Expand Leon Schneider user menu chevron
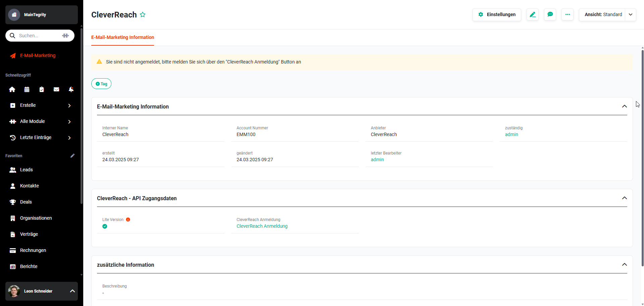 [x=72, y=291]
